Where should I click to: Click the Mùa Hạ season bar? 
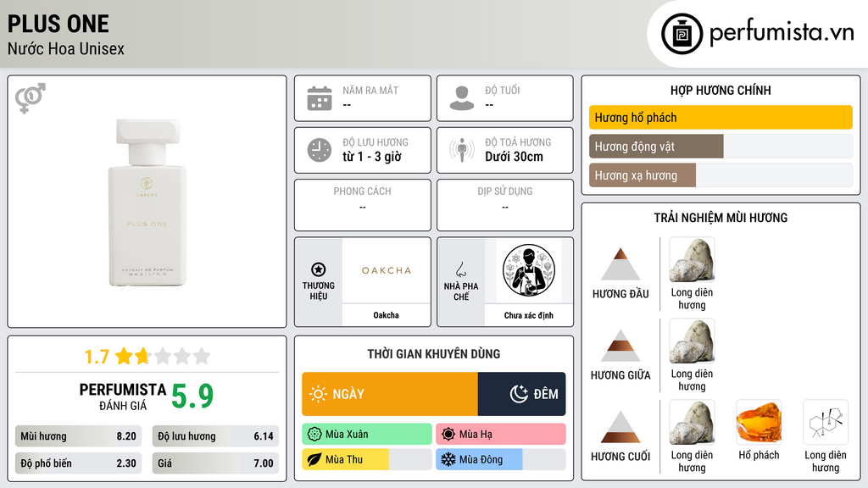click(x=501, y=435)
